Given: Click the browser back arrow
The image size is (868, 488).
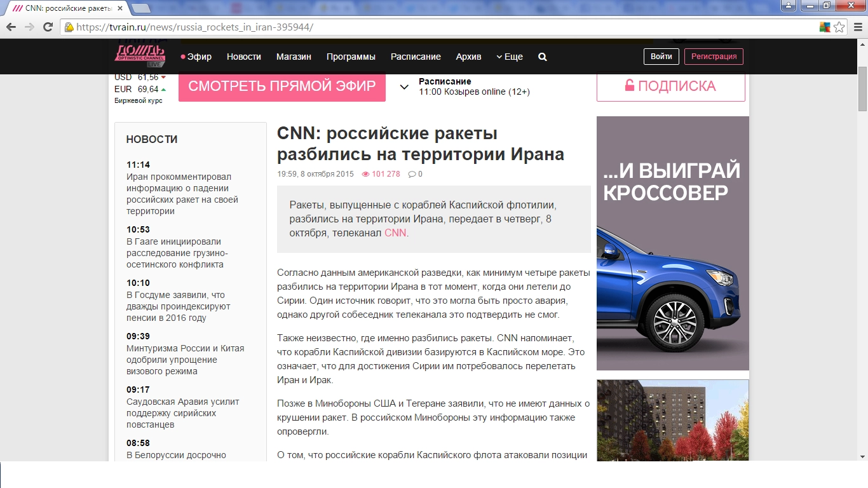Looking at the screenshot, I should pos(11,27).
